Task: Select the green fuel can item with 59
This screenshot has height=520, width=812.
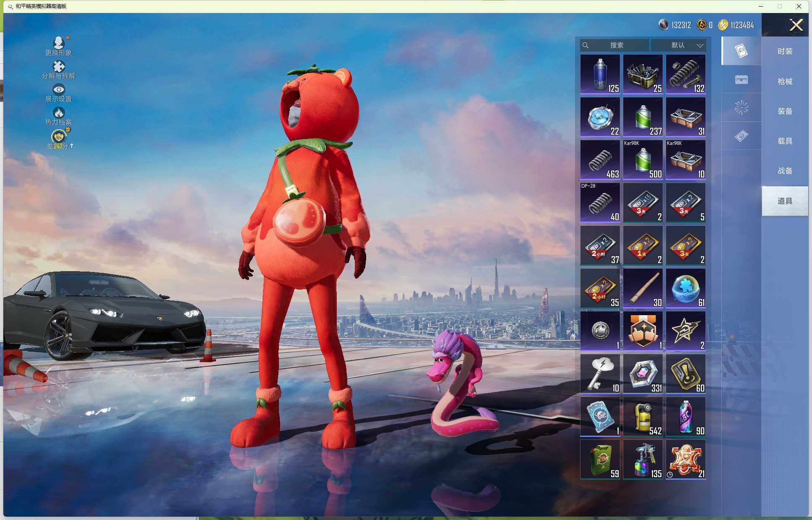Action: coord(600,460)
